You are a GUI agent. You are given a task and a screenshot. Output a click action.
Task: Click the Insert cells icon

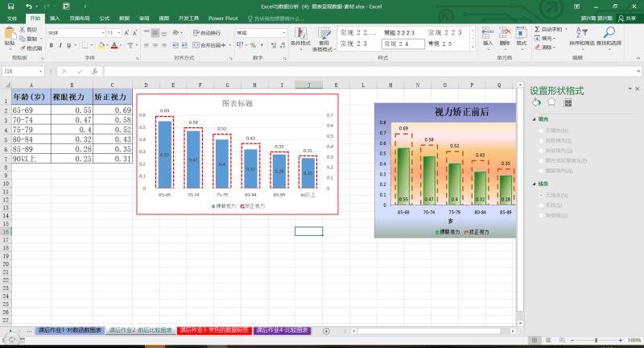click(x=488, y=33)
